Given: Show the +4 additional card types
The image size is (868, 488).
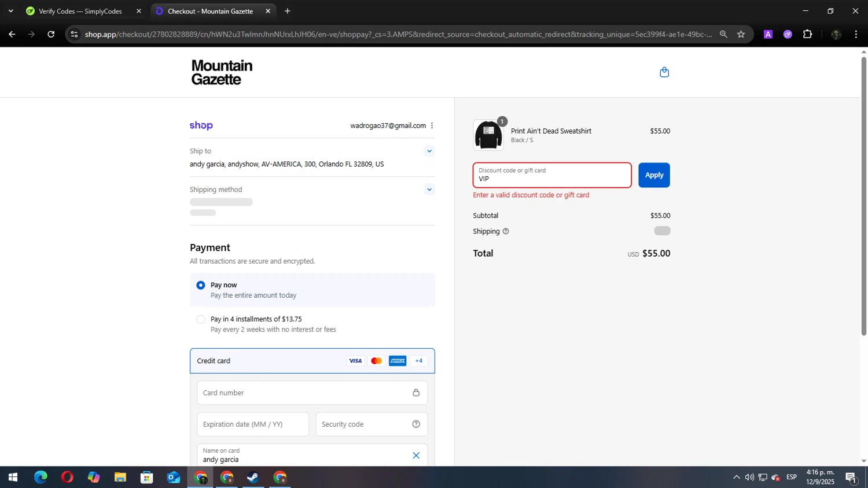Looking at the screenshot, I should click(x=419, y=361).
